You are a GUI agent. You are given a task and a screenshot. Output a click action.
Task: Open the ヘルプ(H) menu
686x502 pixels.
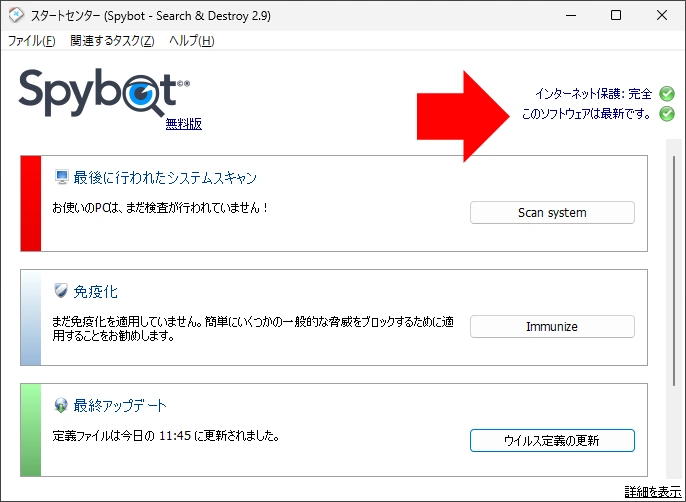click(192, 41)
